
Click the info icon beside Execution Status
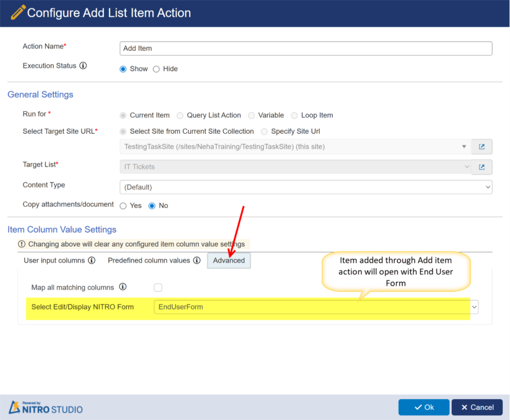pos(83,66)
